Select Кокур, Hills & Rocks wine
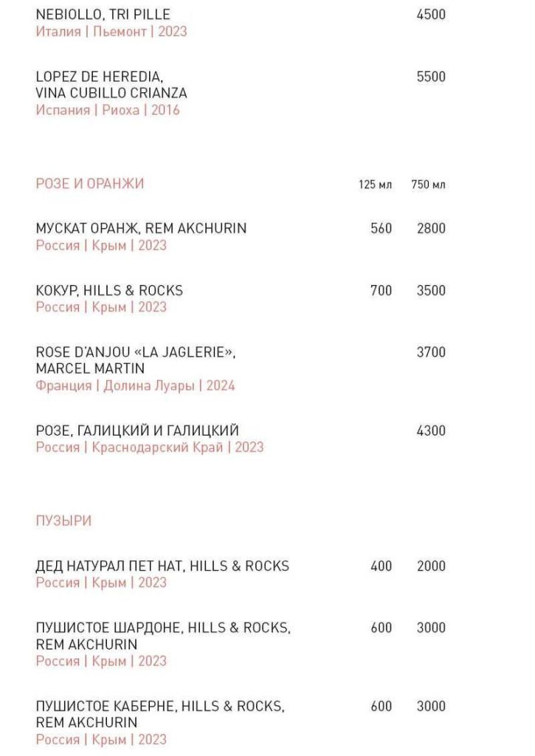 (x=109, y=291)
